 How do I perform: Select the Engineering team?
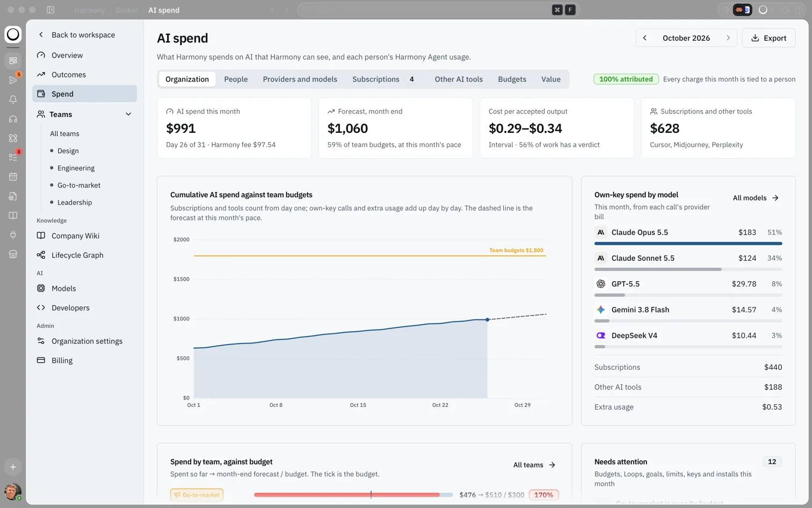click(x=76, y=168)
